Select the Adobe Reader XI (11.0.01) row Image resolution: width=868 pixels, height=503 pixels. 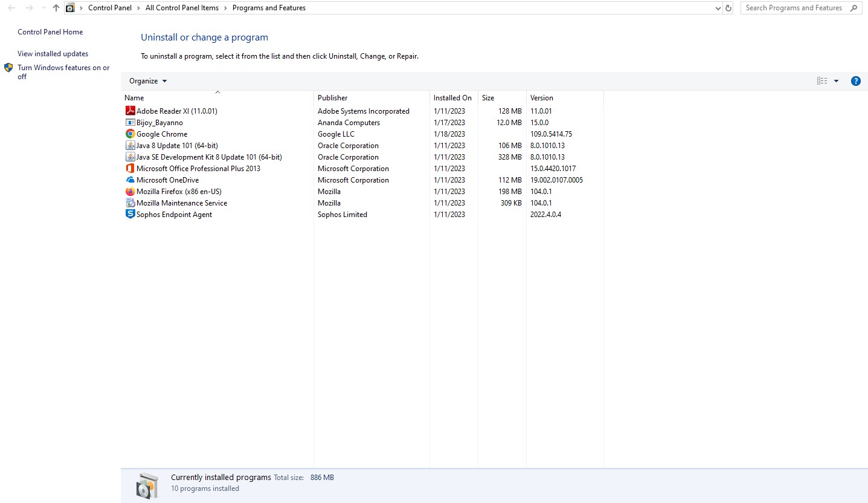[362, 111]
